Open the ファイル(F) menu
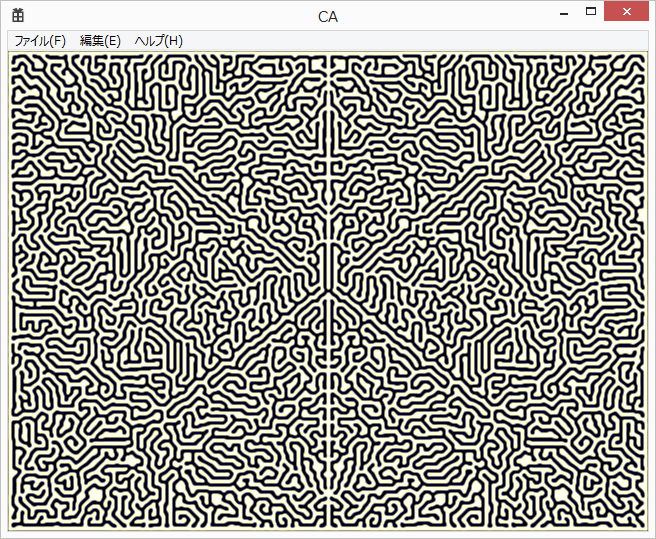This screenshot has width=656, height=539. [x=40, y=41]
